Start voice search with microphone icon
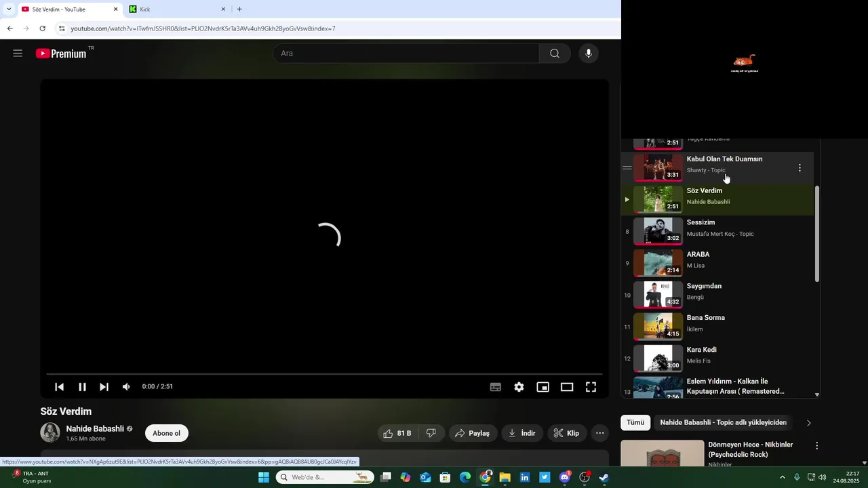The image size is (868, 488). click(x=589, y=54)
